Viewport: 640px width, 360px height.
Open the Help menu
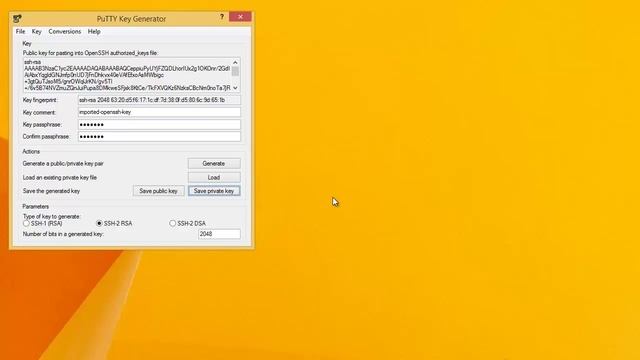94,31
